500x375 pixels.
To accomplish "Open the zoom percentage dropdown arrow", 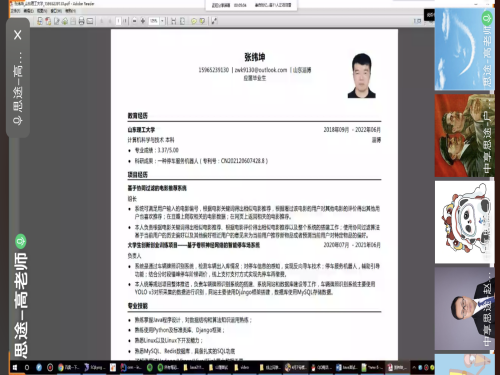I will coord(163,21).
